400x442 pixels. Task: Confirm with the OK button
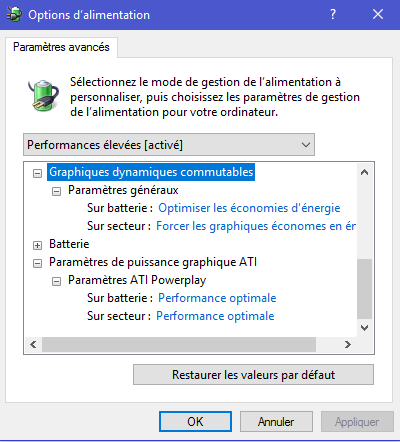[x=195, y=422]
